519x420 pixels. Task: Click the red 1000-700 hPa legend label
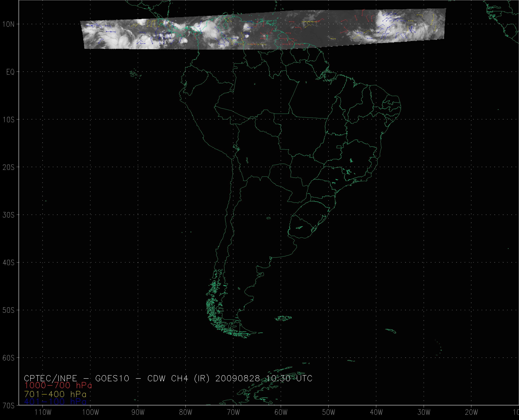pyautogui.click(x=58, y=385)
